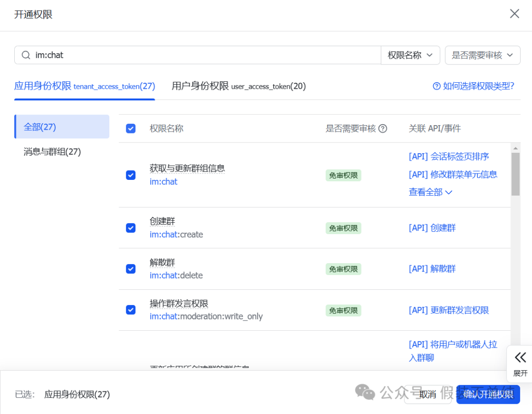
Task: Open the [API] 创建群 link
Action: 432,228
